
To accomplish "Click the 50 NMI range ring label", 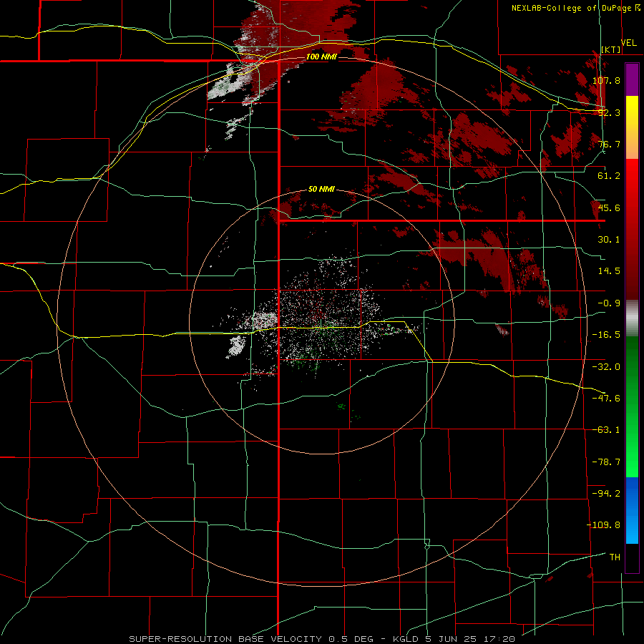I will pos(321,189).
